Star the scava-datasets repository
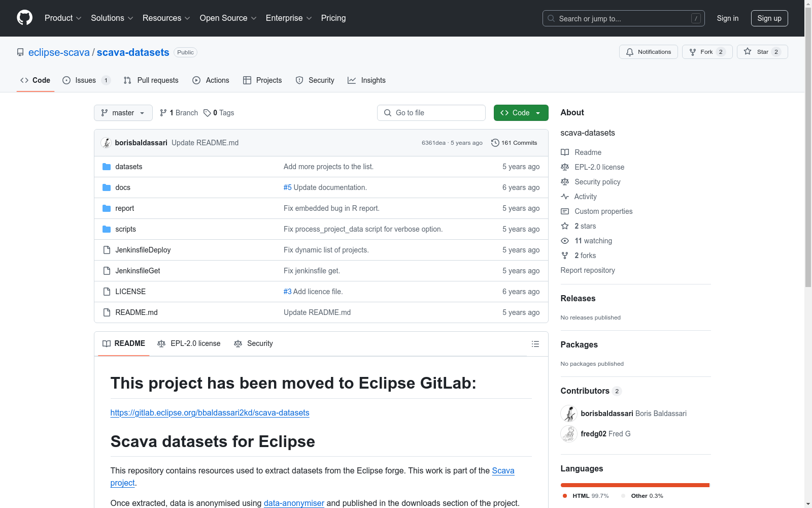Screen dimensions: 812x508 point(762,52)
